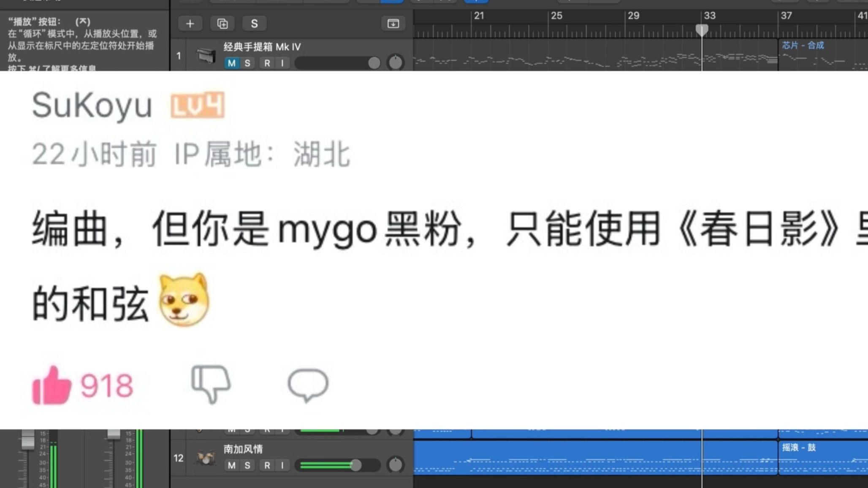868x488 pixels.
Task: Click the playhead handle near bar 33
Action: tap(702, 30)
